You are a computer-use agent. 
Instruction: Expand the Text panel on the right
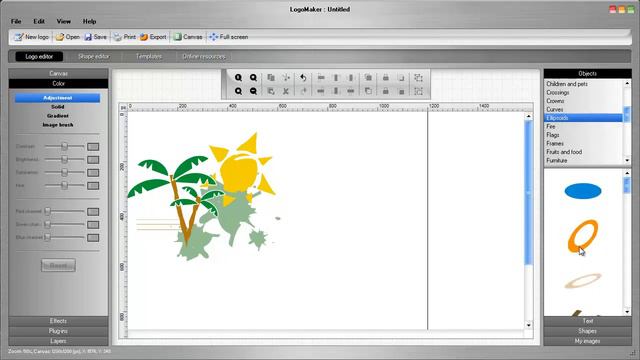coord(587,321)
